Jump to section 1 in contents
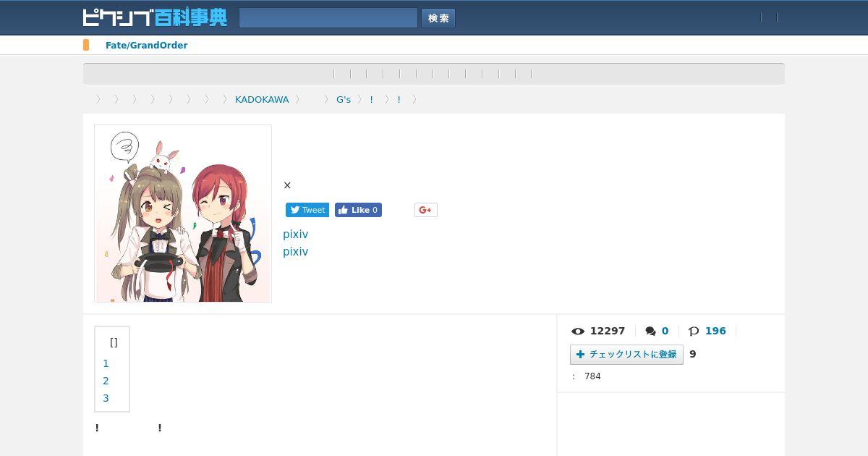868x456 pixels. [x=106, y=363]
